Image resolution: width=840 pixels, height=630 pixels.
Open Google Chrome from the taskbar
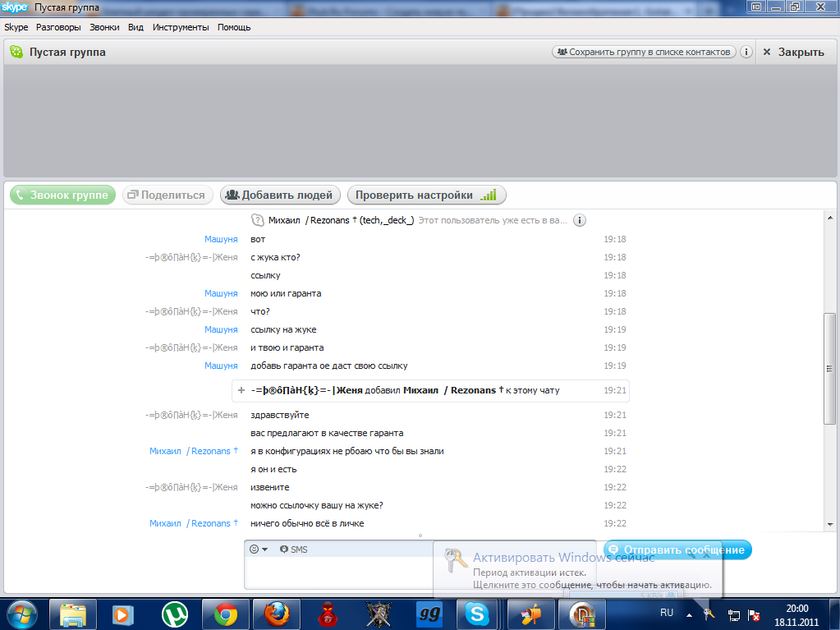point(226,614)
